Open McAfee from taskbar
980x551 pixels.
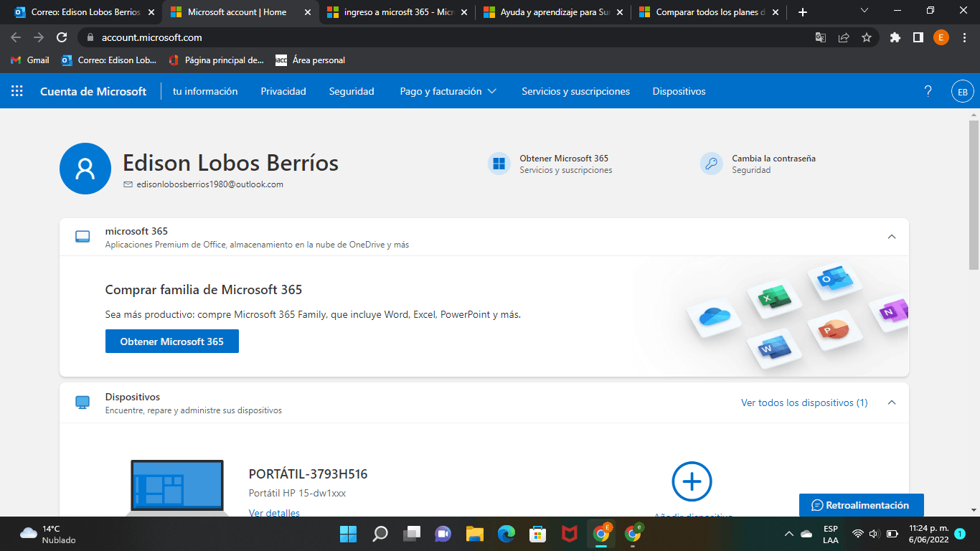570,534
